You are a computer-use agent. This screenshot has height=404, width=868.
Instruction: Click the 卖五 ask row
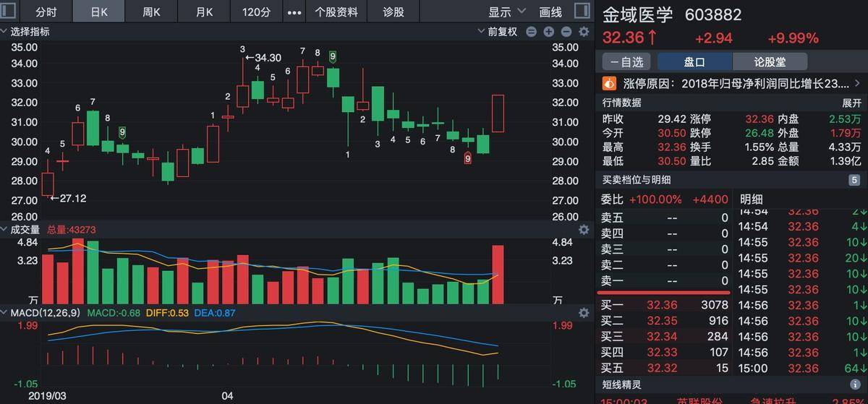tap(665, 218)
